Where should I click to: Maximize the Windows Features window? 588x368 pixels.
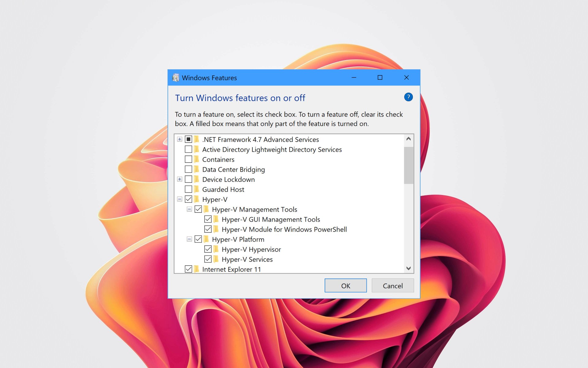point(380,78)
